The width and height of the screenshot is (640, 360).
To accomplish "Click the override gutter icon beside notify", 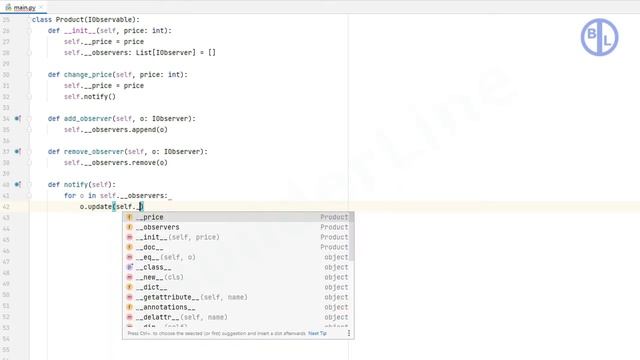I will [x=17, y=184].
